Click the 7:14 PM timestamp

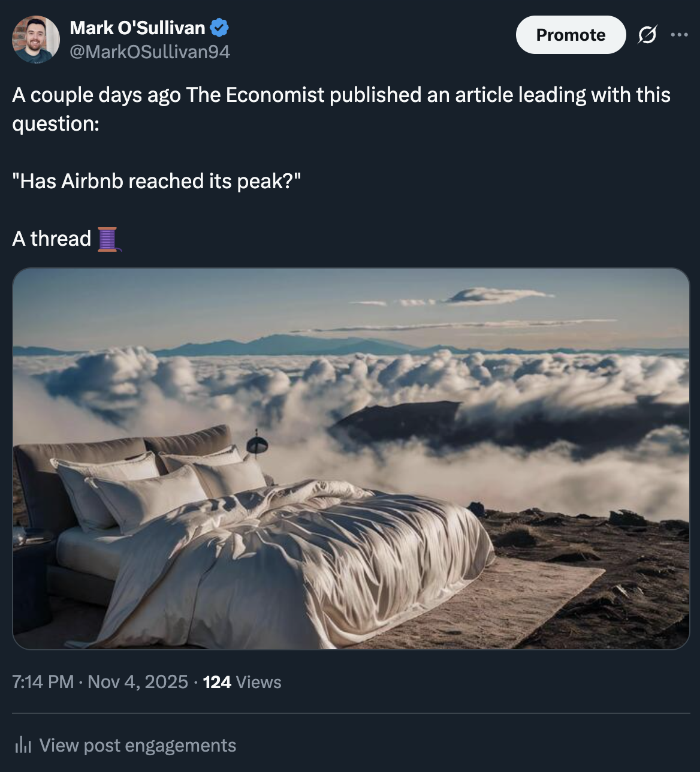click(x=43, y=682)
